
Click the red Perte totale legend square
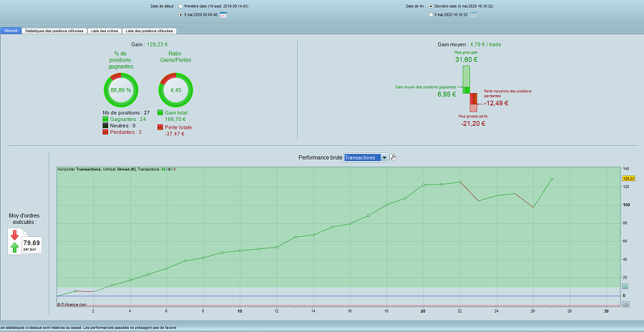click(160, 128)
